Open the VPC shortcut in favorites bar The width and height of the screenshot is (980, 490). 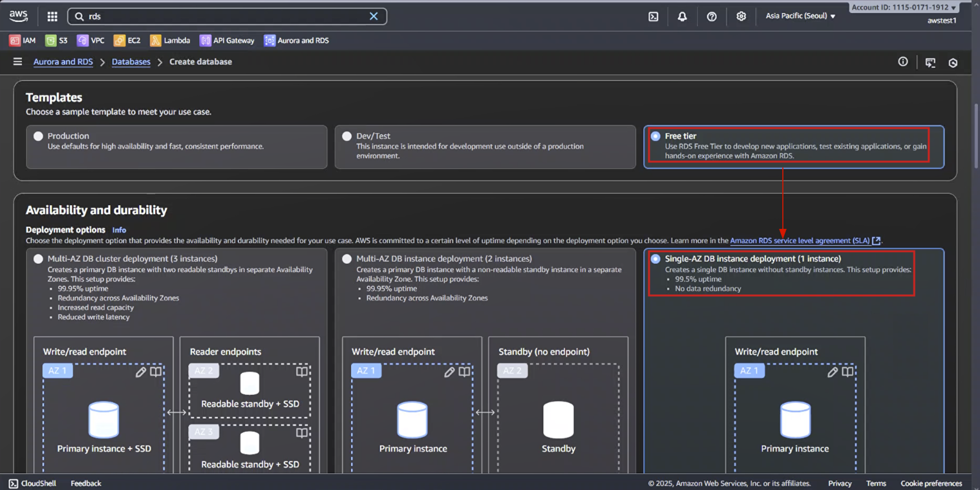pyautogui.click(x=91, y=40)
